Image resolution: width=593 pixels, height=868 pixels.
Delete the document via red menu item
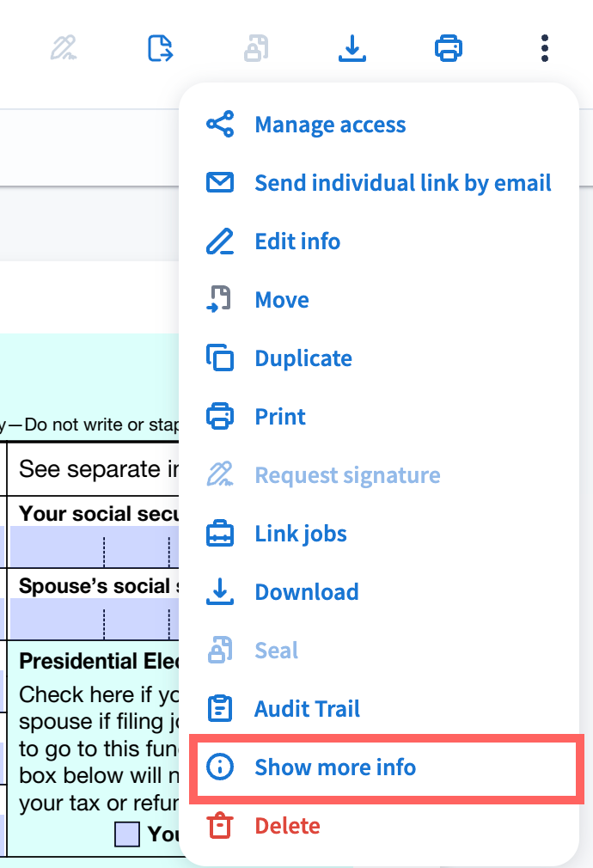coord(287,826)
